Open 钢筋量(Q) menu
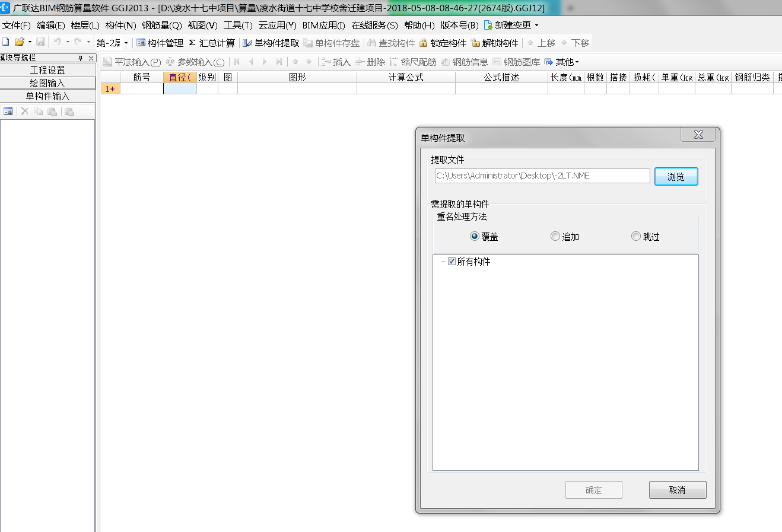The image size is (782, 532). click(161, 26)
